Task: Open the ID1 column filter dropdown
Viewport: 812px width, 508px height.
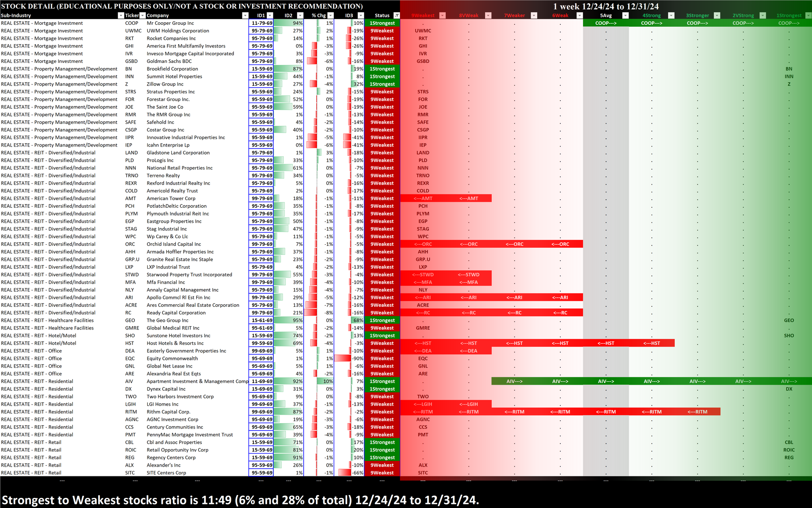Action: [270, 15]
